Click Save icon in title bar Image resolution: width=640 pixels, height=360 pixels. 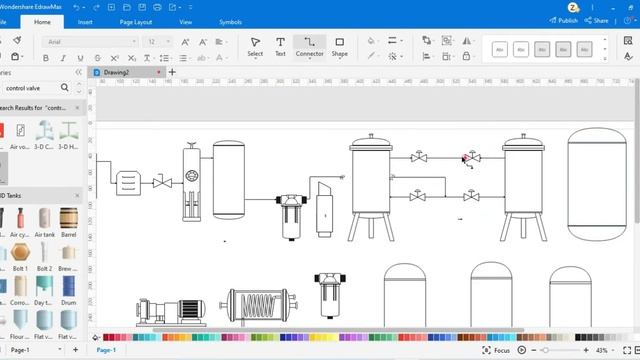(x=142, y=7)
